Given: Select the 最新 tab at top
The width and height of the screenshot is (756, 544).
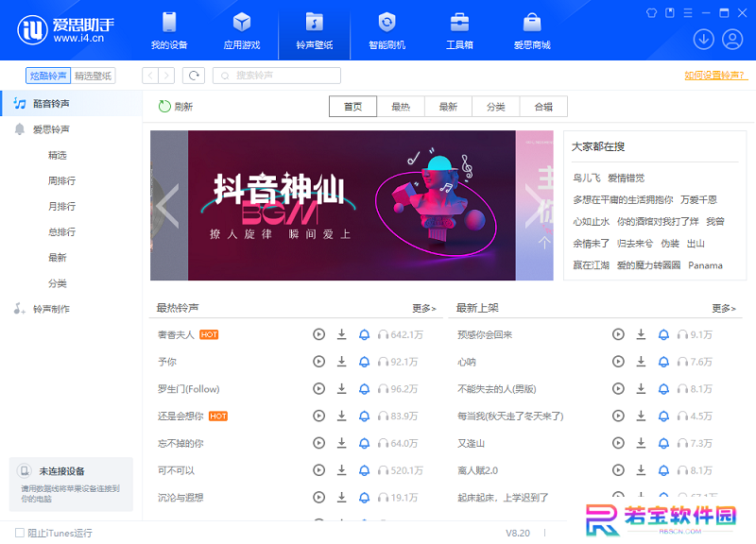Looking at the screenshot, I should click(448, 107).
